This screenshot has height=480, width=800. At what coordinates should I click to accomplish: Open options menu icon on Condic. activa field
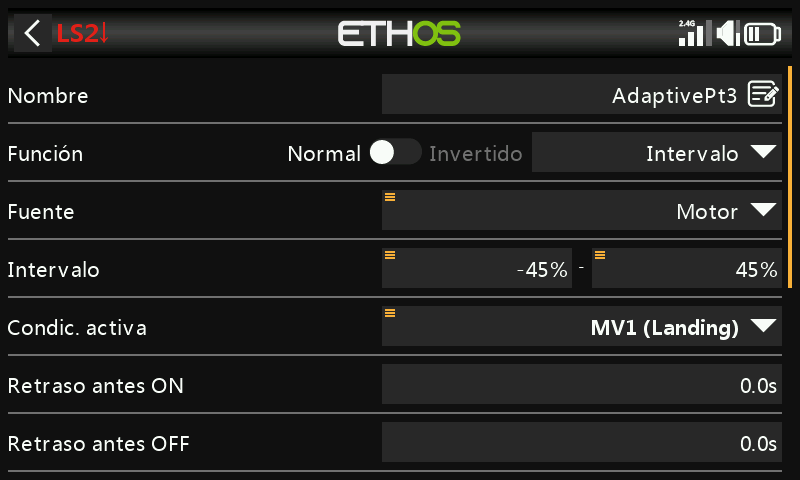(390, 313)
